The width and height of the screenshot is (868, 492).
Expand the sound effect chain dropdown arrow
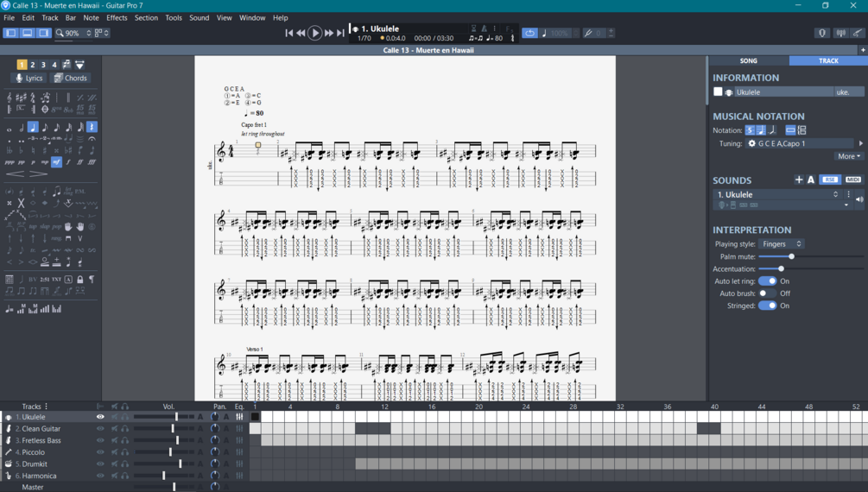[846, 205]
